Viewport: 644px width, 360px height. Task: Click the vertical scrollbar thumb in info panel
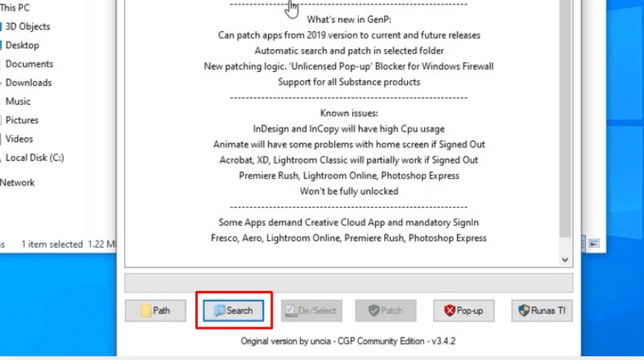[565, 119]
